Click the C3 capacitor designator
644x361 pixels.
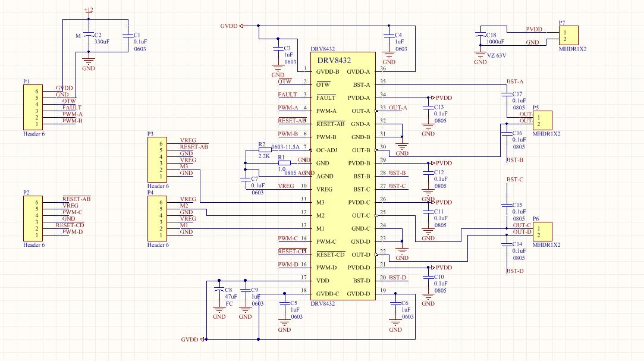287,48
